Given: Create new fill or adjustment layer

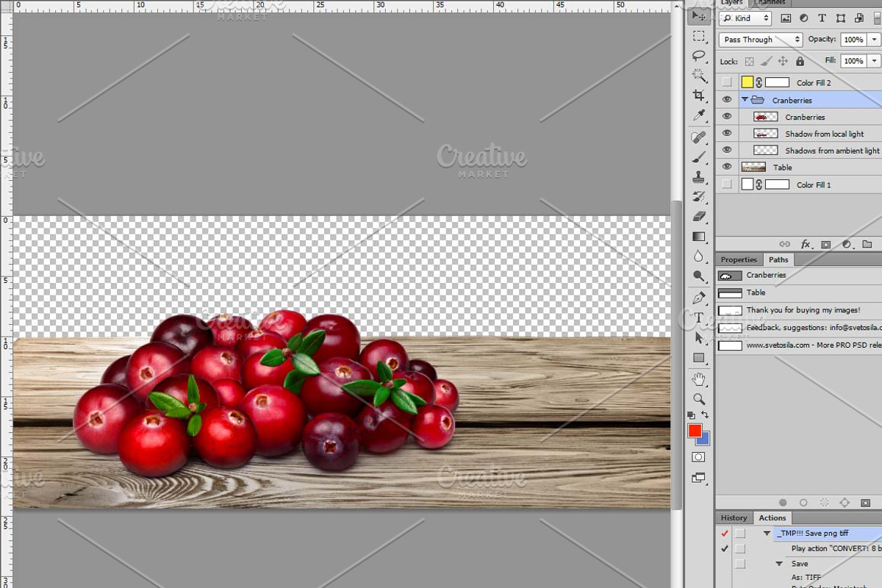Looking at the screenshot, I should pos(847,244).
